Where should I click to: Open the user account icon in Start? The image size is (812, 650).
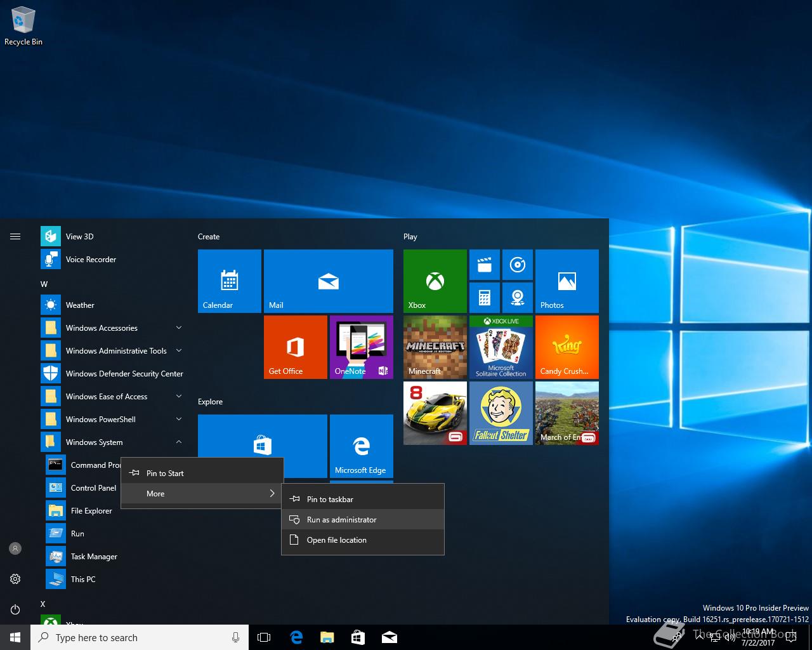(x=15, y=548)
